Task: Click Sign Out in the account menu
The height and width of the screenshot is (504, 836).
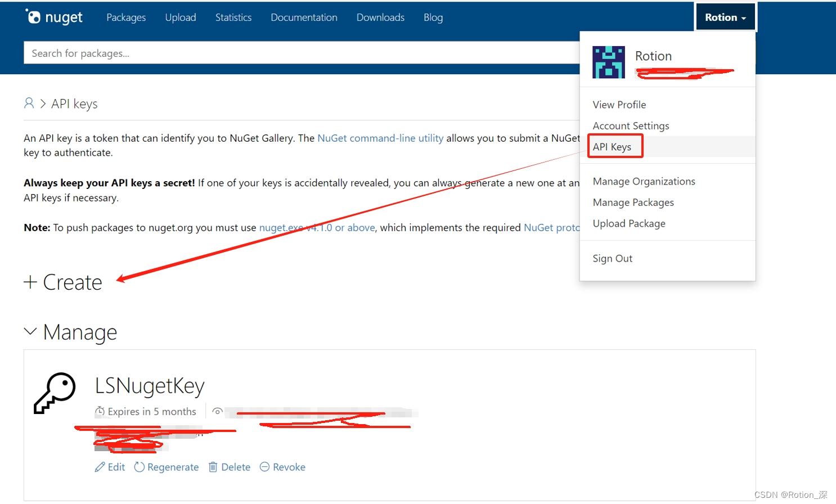Action: [613, 258]
